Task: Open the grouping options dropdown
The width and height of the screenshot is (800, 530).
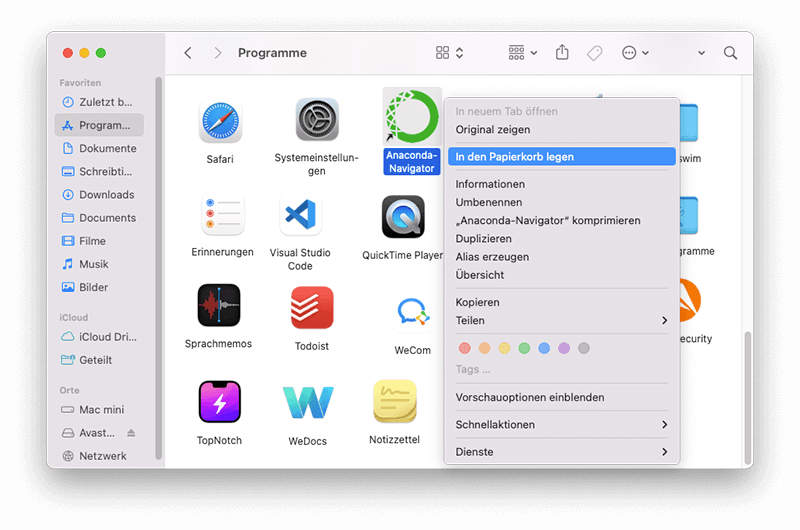Action: coord(523,52)
